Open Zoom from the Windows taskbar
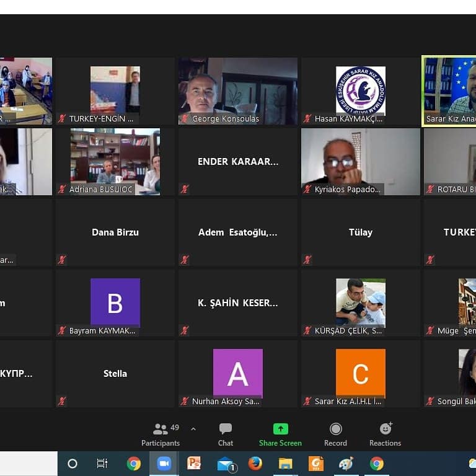476x476 pixels. coord(164,464)
